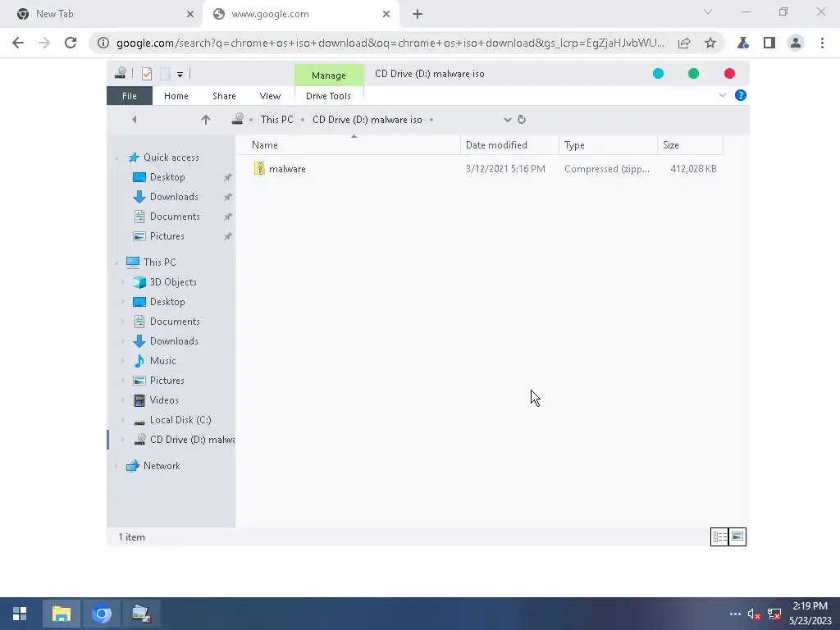
Task: Select This PC in breadcrumb path
Action: [x=276, y=120]
